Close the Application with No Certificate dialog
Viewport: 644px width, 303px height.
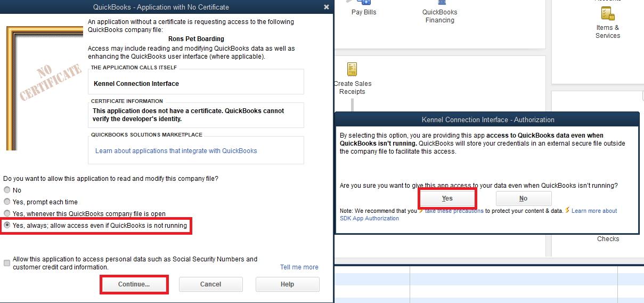point(327,7)
